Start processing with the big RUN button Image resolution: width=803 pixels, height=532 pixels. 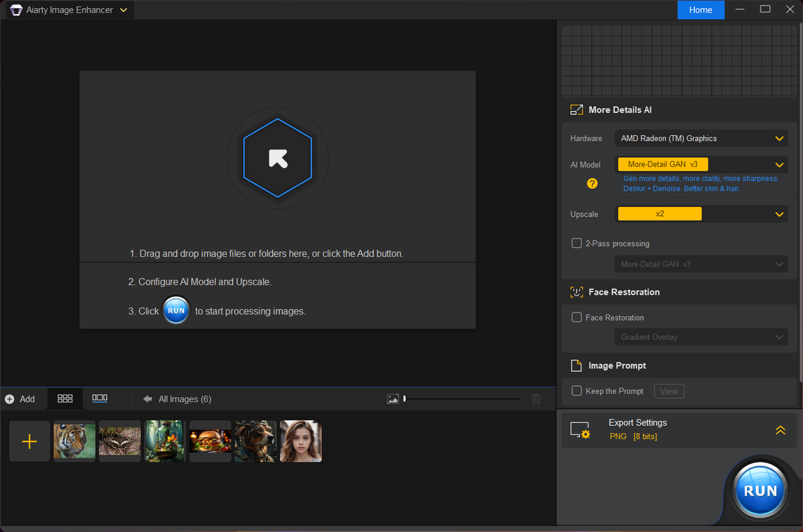point(760,491)
